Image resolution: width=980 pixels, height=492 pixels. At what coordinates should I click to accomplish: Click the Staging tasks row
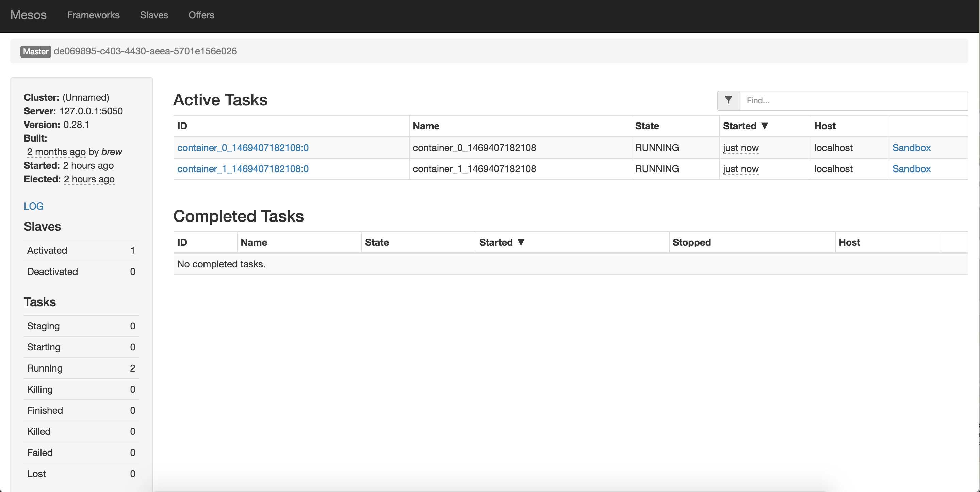tap(81, 326)
